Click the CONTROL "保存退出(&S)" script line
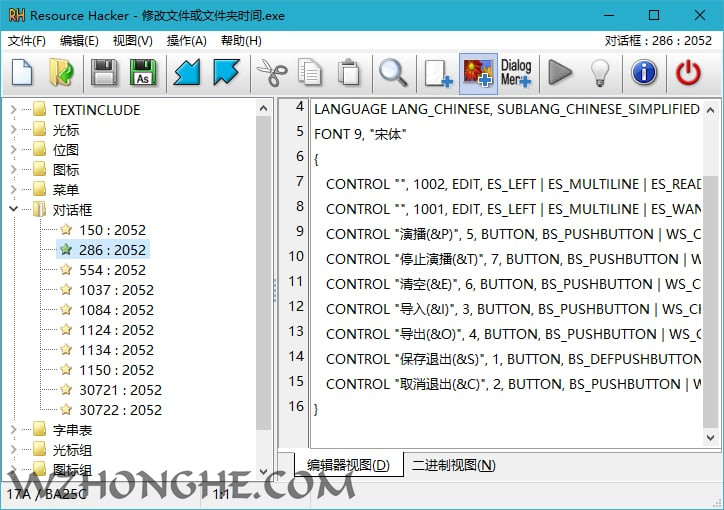This screenshot has height=510, width=724. 513,359
